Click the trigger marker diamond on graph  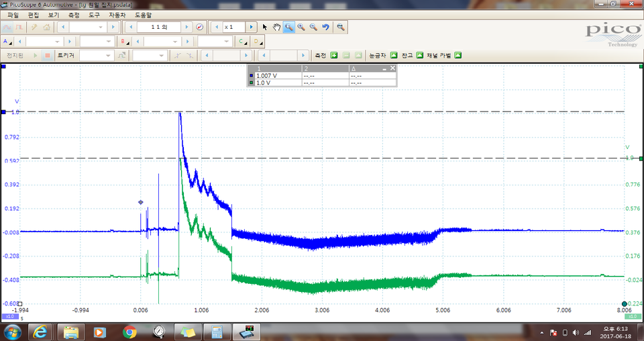tap(140, 202)
